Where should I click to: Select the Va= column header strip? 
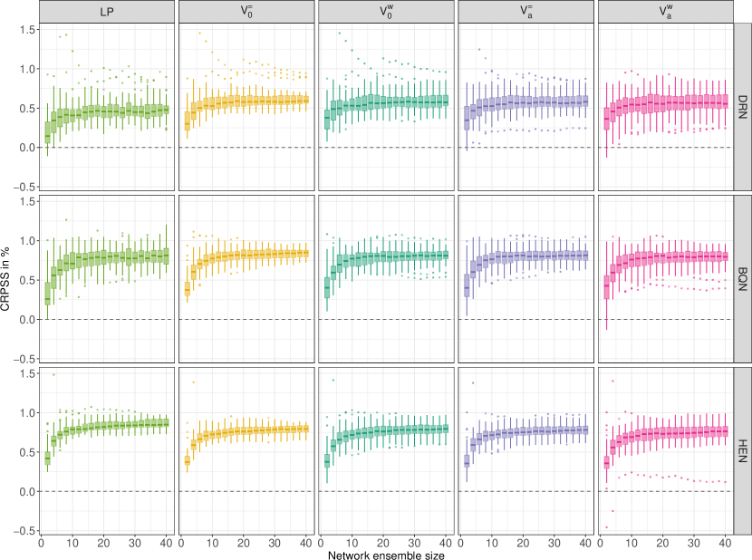pyautogui.click(x=526, y=11)
